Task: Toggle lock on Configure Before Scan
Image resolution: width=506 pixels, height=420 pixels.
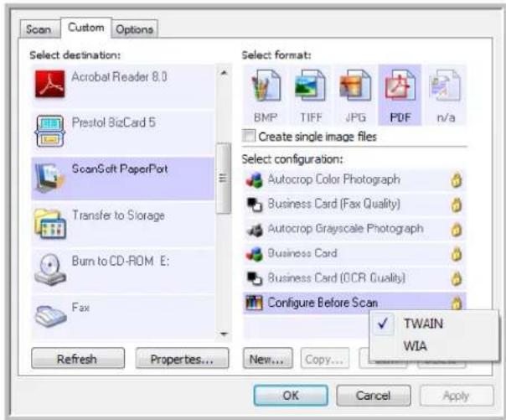Action: point(456,303)
